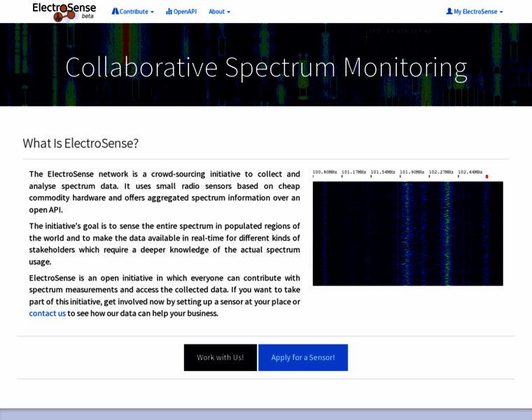Click the red marker above the waterfall

(487, 176)
